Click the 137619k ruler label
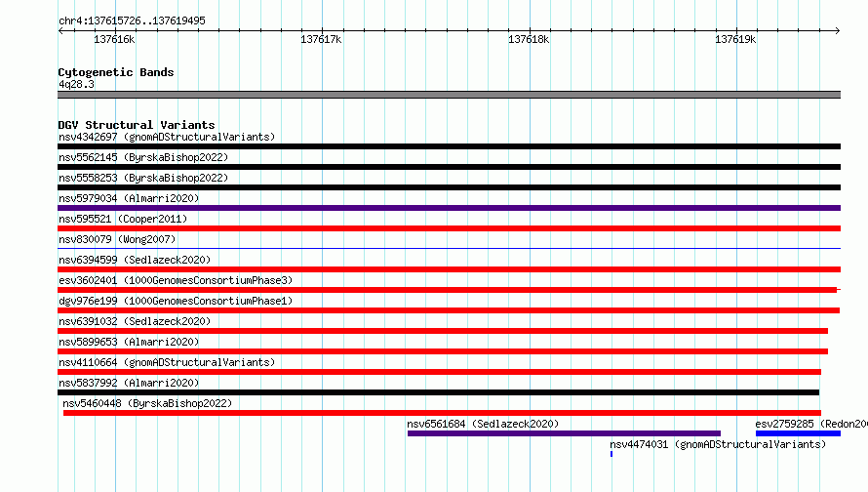Screen dimensions: 868x492 click(735, 39)
